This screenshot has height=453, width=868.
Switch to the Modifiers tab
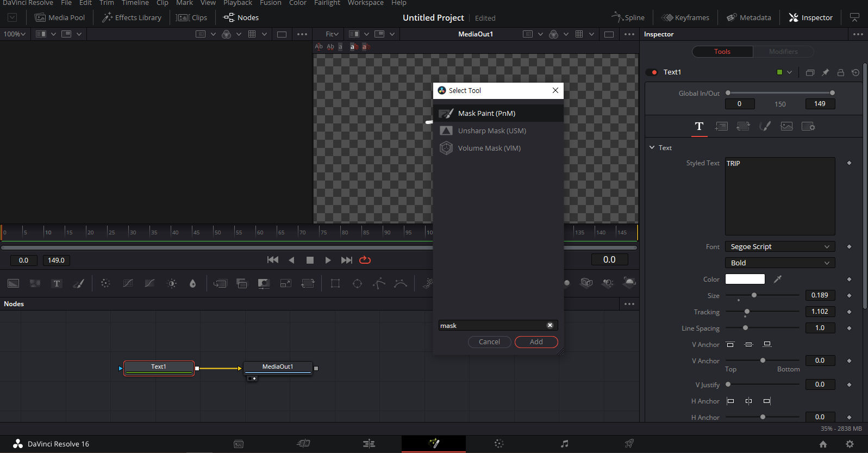783,52
